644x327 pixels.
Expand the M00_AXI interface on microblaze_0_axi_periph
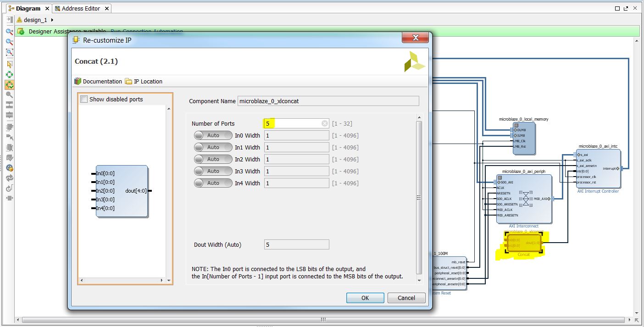click(x=549, y=199)
